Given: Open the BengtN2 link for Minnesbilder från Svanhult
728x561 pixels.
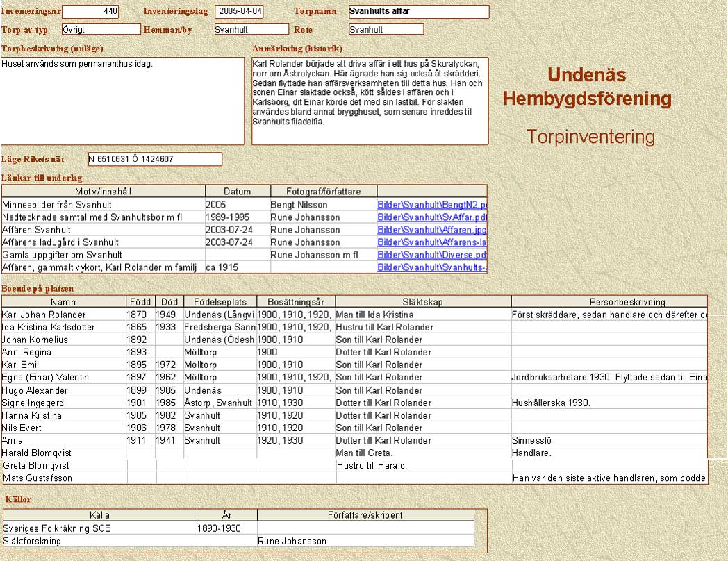Looking at the screenshot, I should [432, 205].
